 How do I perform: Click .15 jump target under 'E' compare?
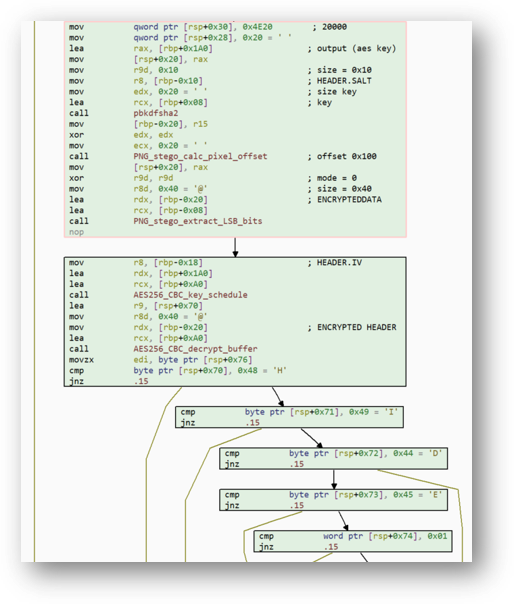(297, 505)
